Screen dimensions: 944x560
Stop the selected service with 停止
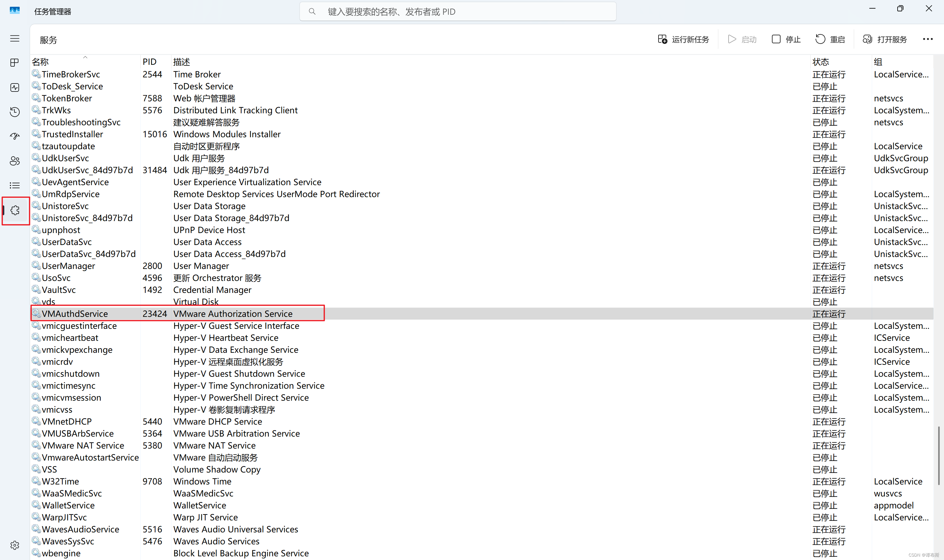pyautogui.click(x=786, y=39)
